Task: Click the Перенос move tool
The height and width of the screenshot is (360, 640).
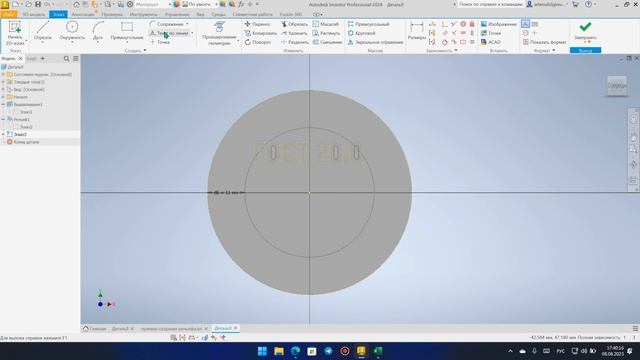Action: pyautogui.click(x=258, y=24)
